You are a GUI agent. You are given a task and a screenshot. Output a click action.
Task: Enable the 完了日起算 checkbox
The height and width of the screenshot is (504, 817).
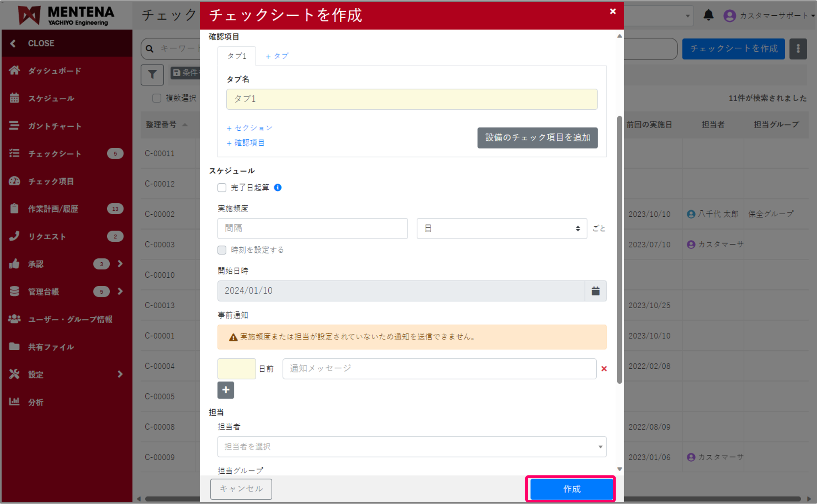pos(221,187)
